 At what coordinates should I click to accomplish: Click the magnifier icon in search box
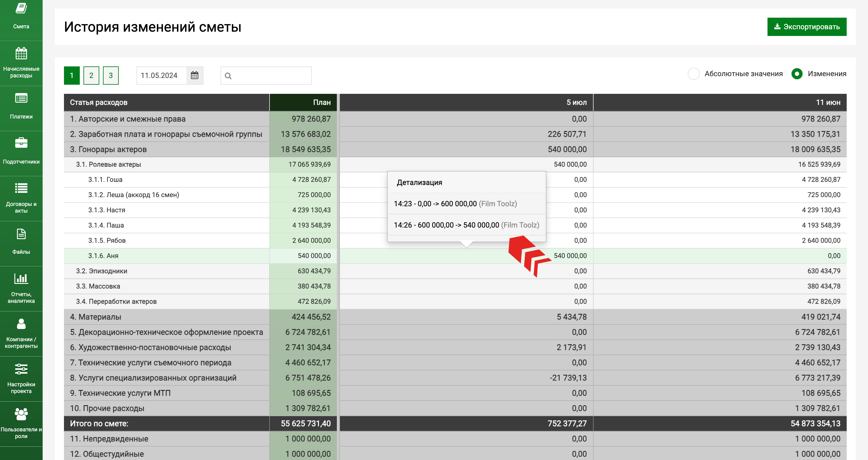point(228,76)
